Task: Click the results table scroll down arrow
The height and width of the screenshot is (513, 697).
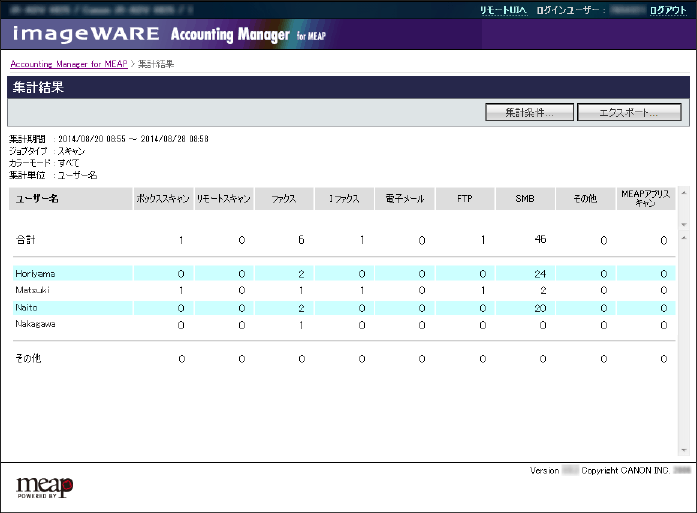Action: [x=683, y=451]
